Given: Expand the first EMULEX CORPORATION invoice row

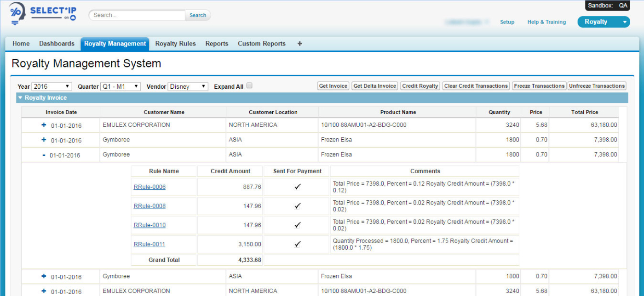Looking at the screenshot, I should [44, 125].
